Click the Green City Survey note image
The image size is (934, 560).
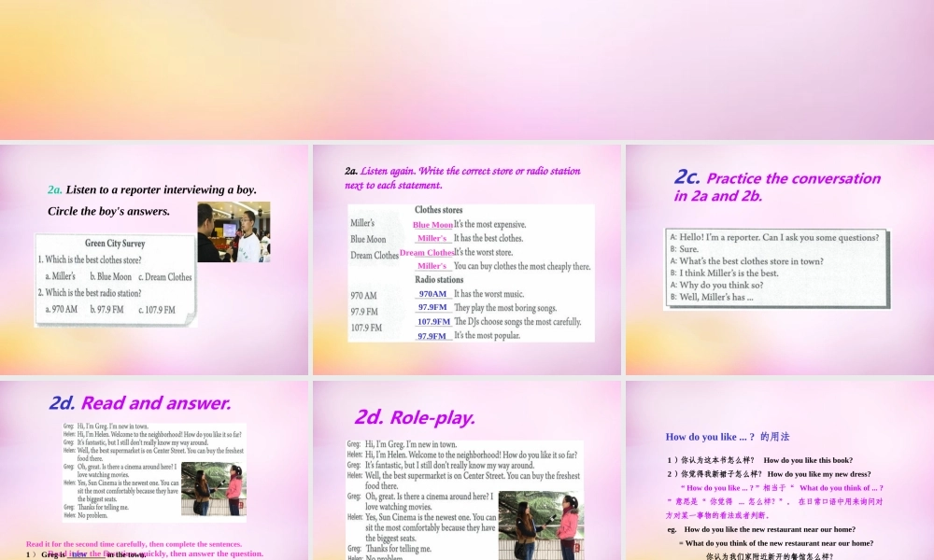(x=114, y=280)
